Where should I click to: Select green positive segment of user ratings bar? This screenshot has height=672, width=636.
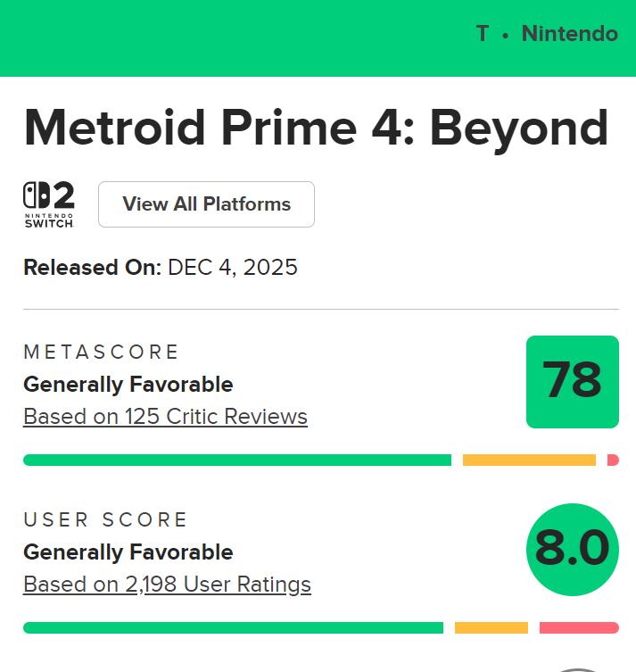(x=233, y=628)
